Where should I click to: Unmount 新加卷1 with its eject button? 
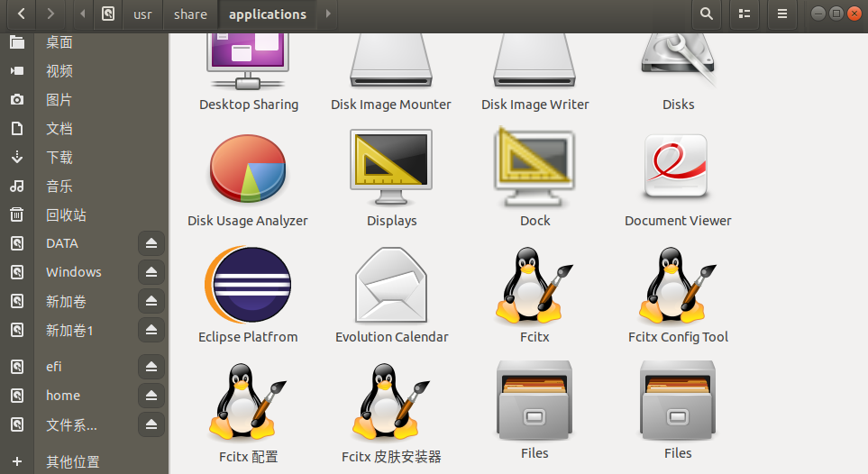[151, 330]
